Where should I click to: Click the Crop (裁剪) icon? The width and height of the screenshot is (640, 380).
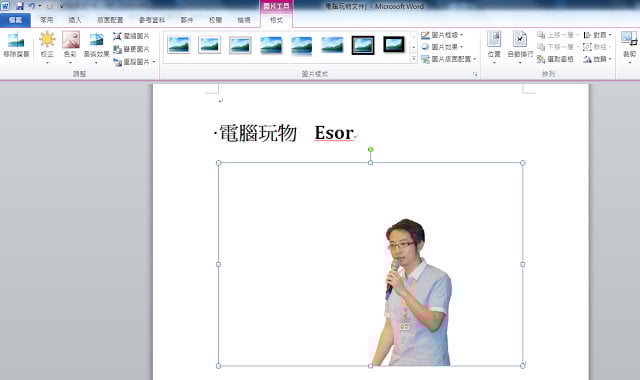click(x=629, y=39)
